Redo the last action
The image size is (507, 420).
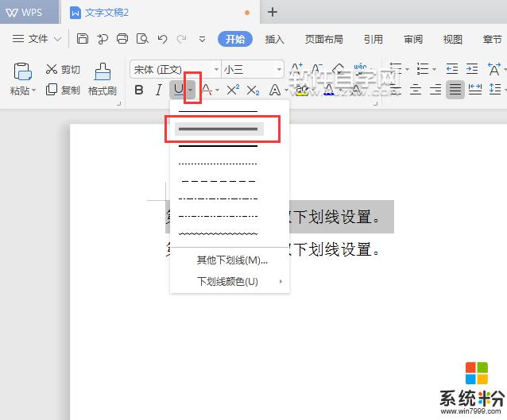181,39
